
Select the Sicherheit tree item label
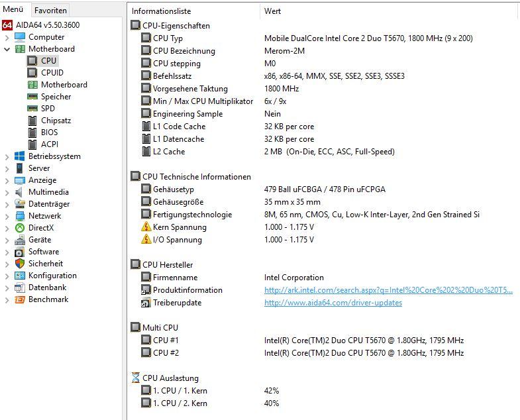[46, 264]
